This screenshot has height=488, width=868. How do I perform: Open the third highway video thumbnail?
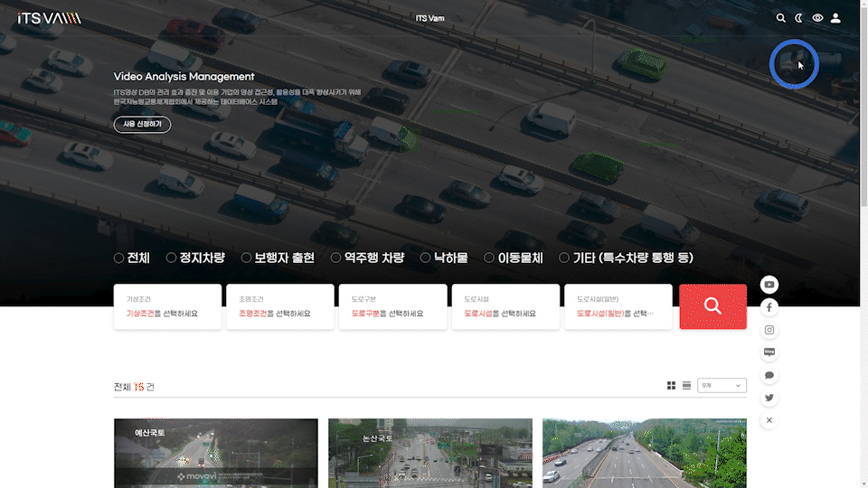(x=645, y=453)
